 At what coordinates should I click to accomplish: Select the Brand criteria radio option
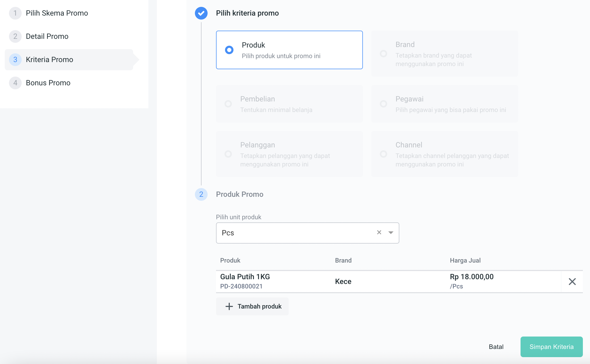383,54
